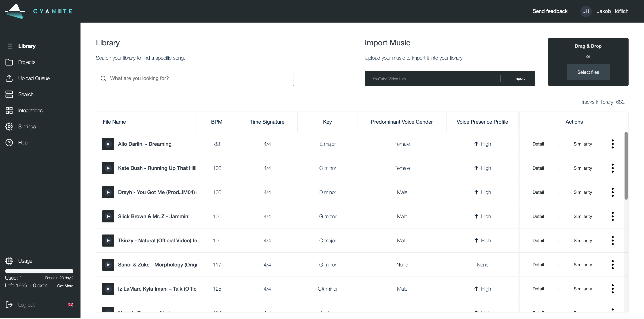Switch language using the UK flag icon
This screenshot has height=319, width=644.
[x=70, y=304]
